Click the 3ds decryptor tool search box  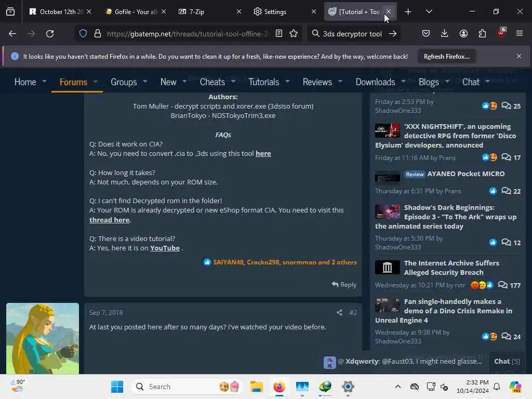click(x=352, y=34)
